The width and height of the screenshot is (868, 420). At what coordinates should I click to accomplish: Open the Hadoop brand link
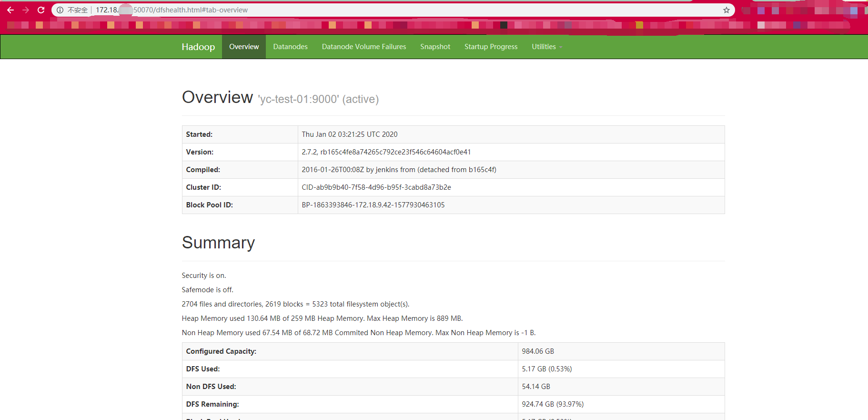pos(198,47)
